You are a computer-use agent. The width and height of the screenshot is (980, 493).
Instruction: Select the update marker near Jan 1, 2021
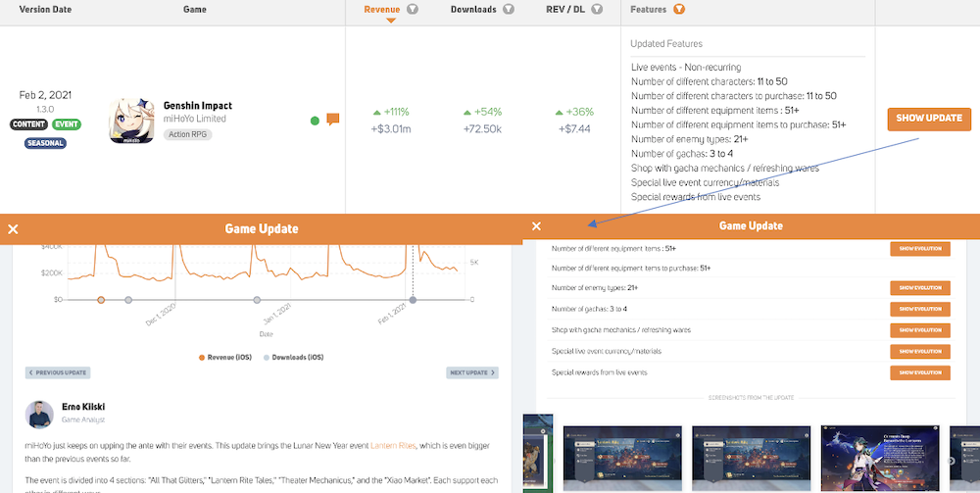tap(257, 300)
